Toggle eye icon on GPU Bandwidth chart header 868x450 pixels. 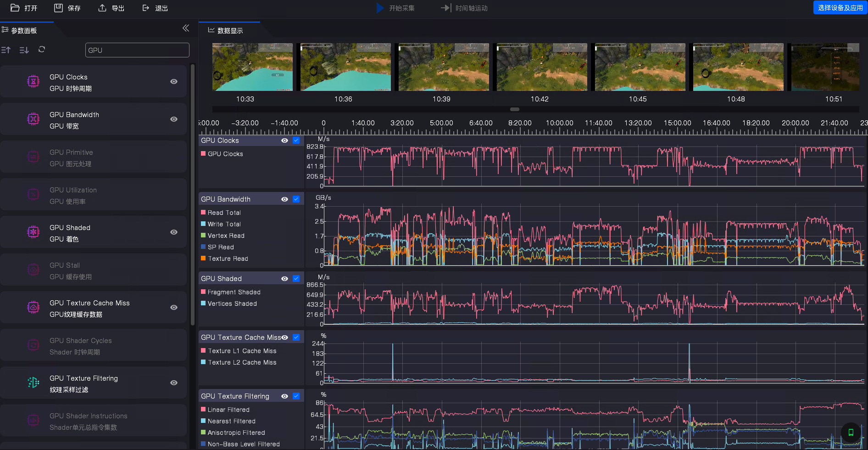coord(284,199)
